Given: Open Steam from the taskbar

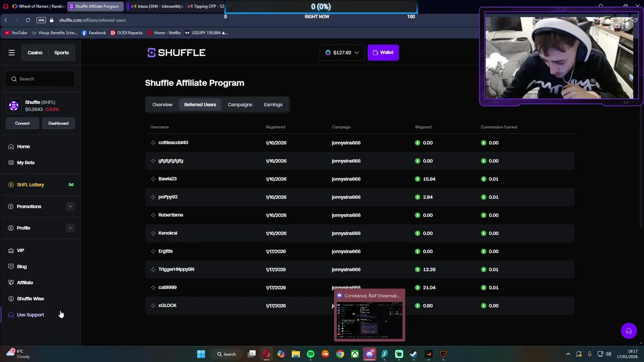Looking at the screenshot, I should (414, 354).
